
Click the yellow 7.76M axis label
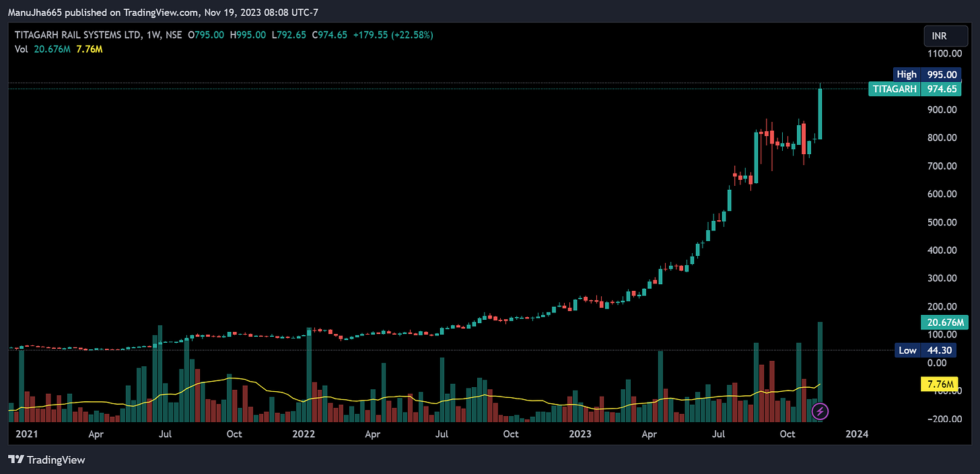[940, 384]
